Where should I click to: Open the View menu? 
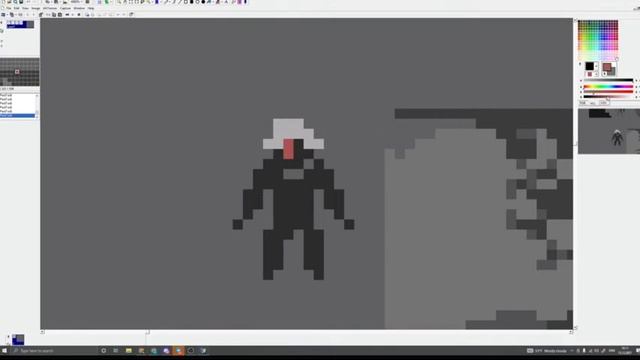[x=25, y=8]
